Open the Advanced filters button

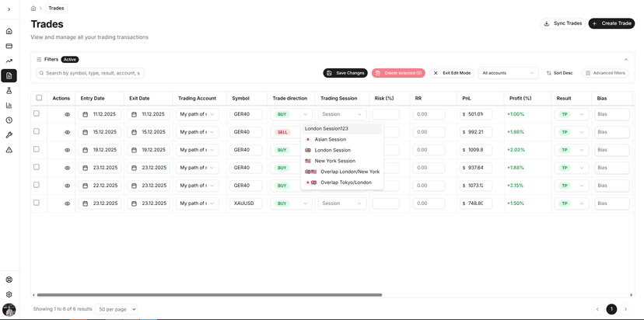click(605, 73)
